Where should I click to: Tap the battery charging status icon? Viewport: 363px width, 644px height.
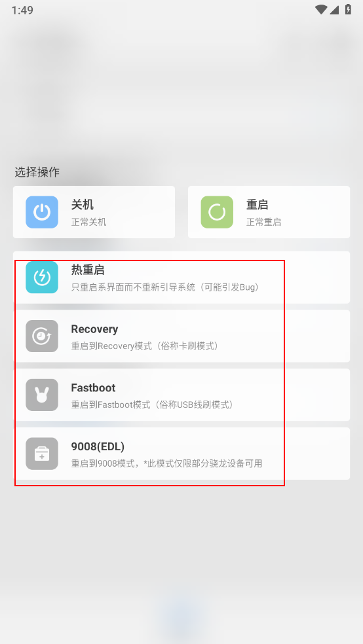coord(348,9)
